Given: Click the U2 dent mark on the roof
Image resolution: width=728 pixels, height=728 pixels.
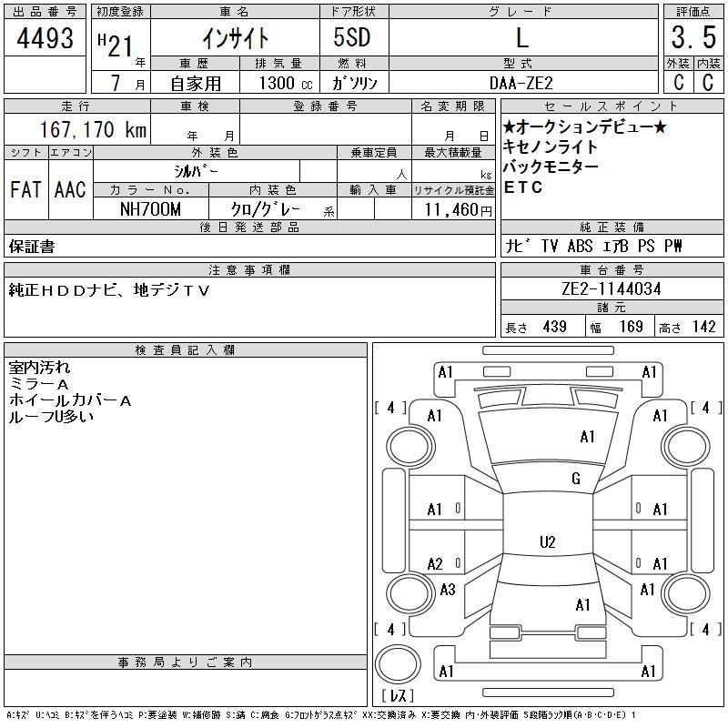Looking at the screenshot, I should (x=548, y=542).
